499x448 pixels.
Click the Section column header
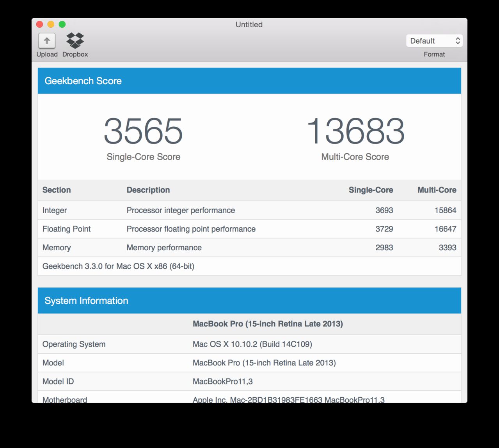57,190
